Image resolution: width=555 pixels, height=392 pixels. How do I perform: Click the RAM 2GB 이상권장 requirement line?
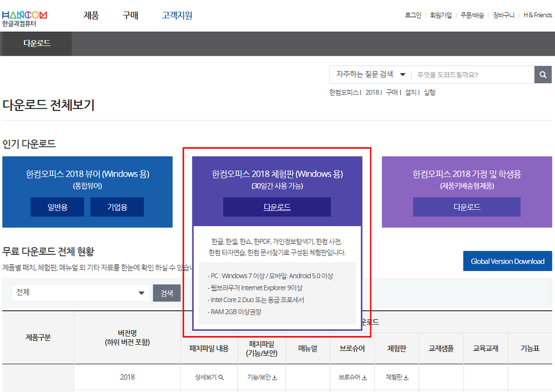point(234,312)
